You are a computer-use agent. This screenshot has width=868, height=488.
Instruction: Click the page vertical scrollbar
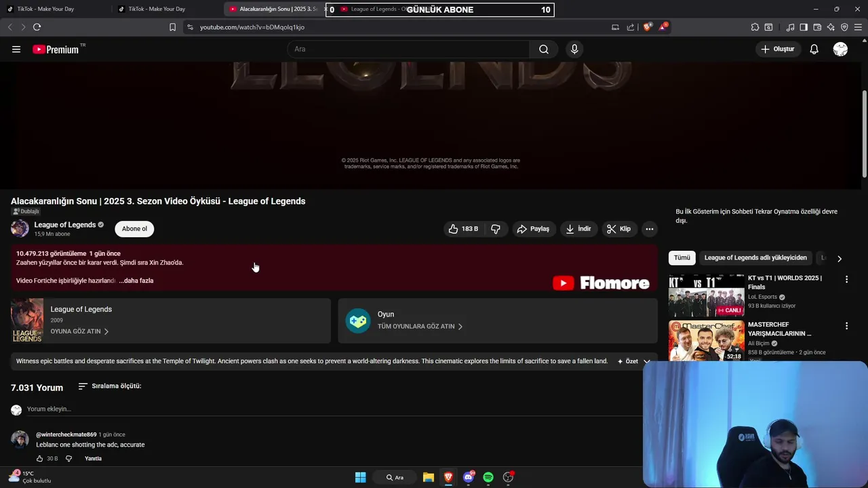pyautogui.click(x=865, y=136)
